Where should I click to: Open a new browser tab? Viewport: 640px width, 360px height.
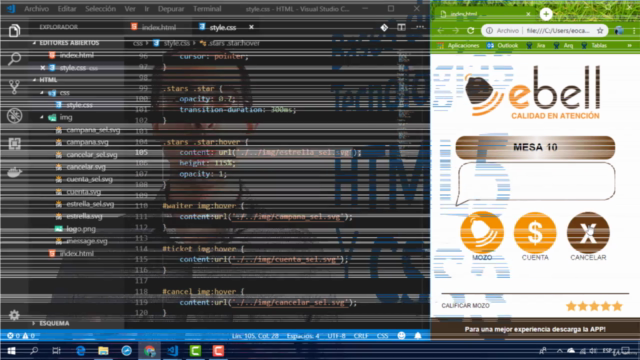pyautogui.click(x=546, y=14)
